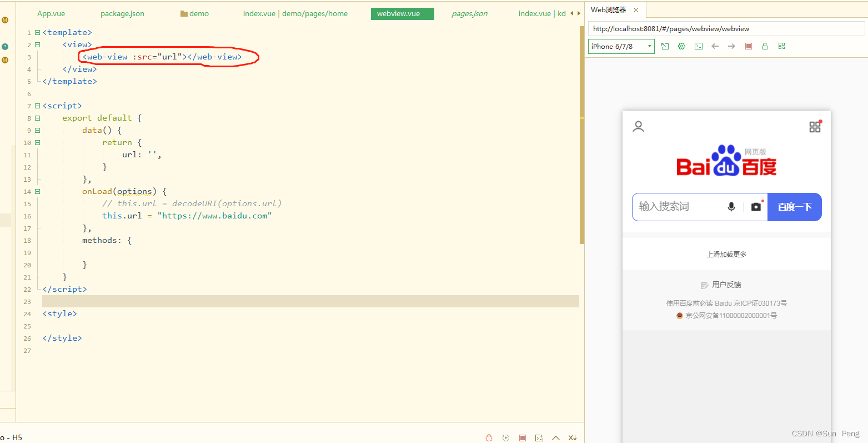Viewport: 868px width, 443px height.
Task: Close the Web浏览器 tab
Action: click(x=636, y=10)
